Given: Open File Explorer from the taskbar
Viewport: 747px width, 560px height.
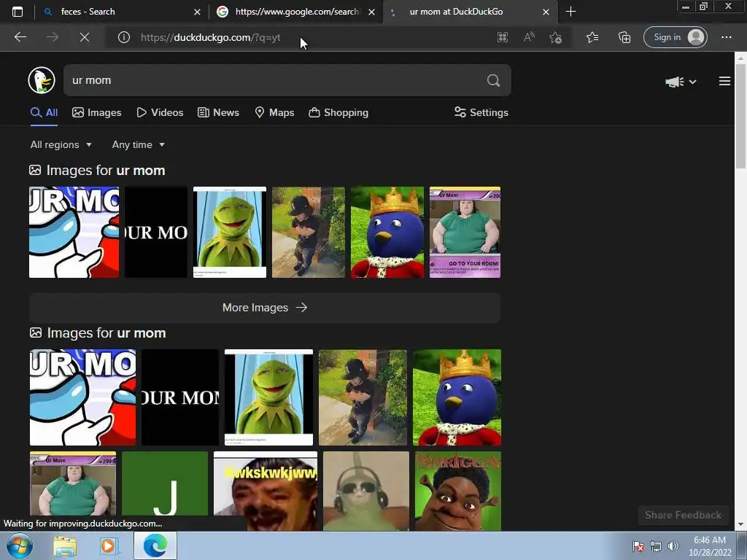Looking at the screenshot, I should (65, 546).
